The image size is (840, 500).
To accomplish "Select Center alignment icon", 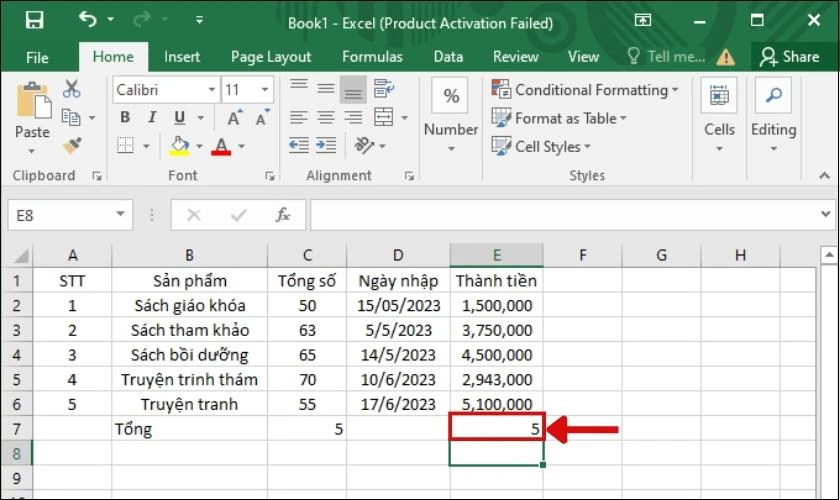I will click(326, 117).
